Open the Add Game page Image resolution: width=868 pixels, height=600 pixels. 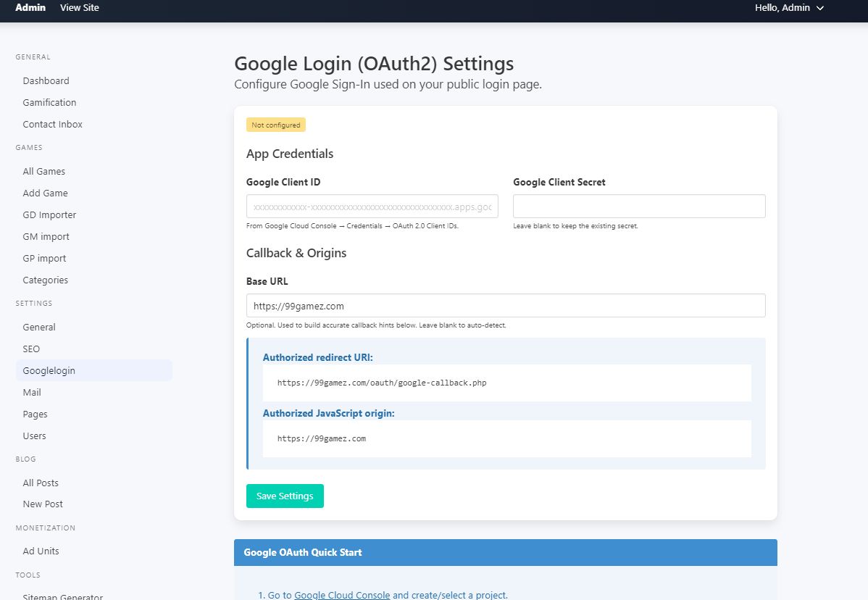pos(45,193)
